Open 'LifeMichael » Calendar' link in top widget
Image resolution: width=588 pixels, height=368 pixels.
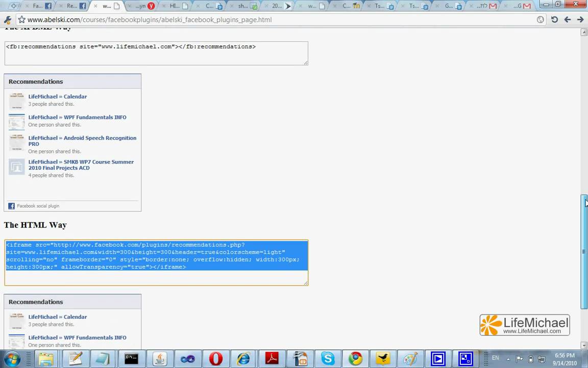(x=57, y=97)
